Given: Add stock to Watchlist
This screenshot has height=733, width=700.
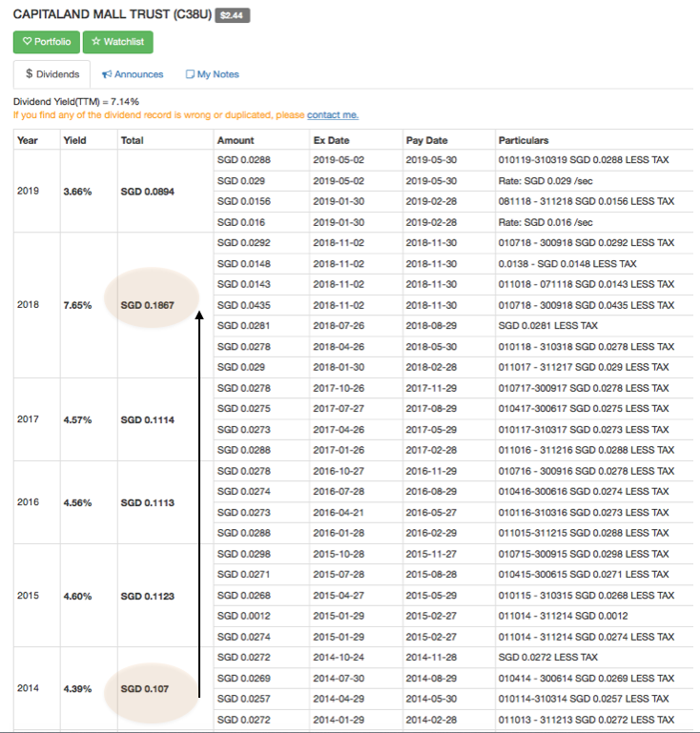Looking at the screenshot, I should tap(118, 42).
